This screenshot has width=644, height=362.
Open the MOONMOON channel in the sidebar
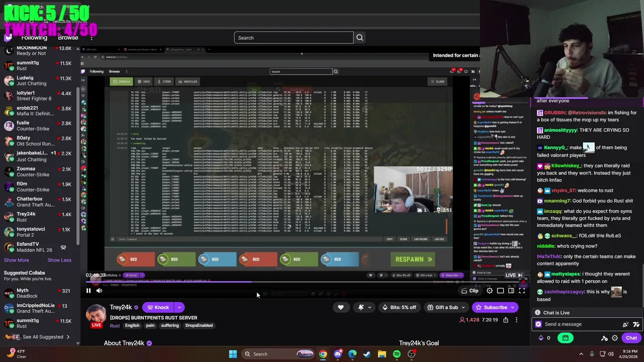click(39, 50)
